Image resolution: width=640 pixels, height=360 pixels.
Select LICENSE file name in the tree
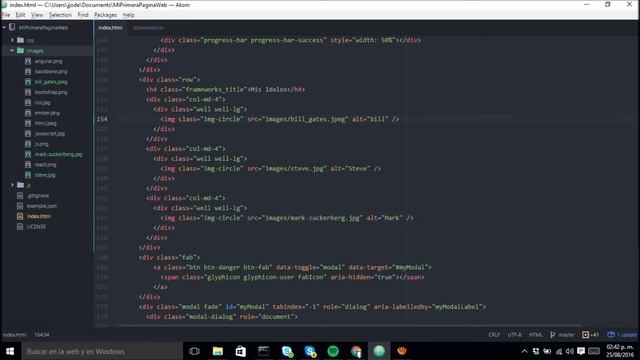click(x=36, y=227)
